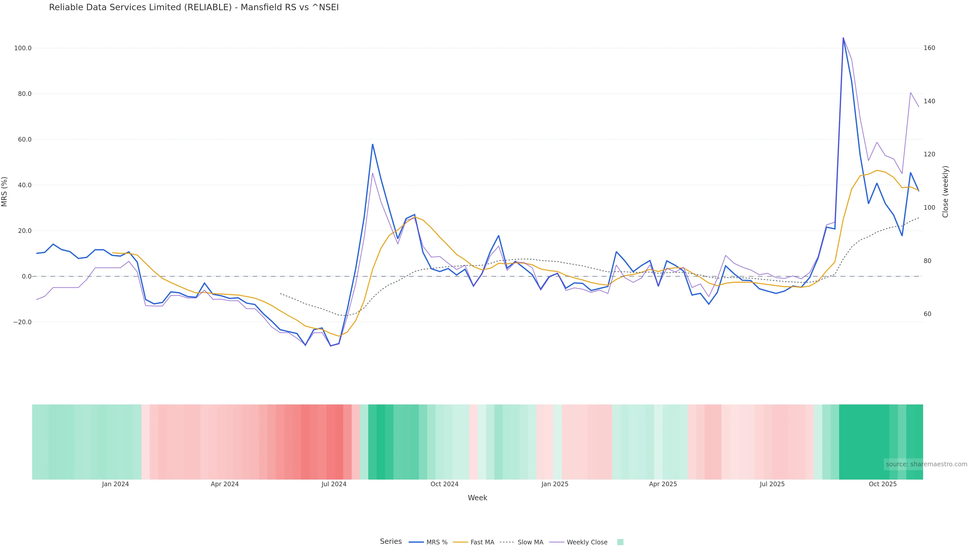Click the Close (weekly) right axis title
The width and height of the screenshot is (980, 551).
[945, 192]
